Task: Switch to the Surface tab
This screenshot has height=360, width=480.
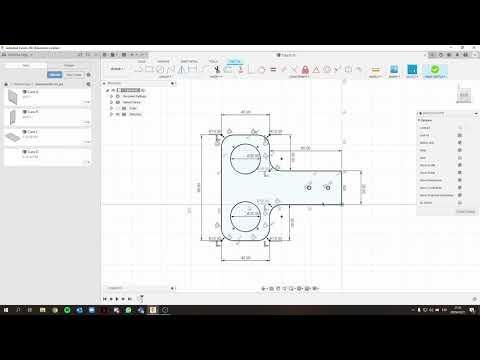Action: (163, 61)
